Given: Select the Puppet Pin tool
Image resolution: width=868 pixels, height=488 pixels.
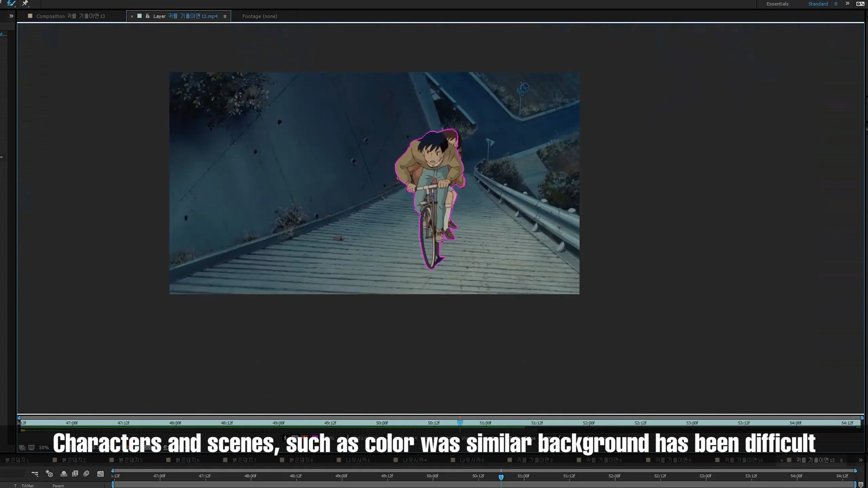Looking at the screenshot, I should point(25,3).
